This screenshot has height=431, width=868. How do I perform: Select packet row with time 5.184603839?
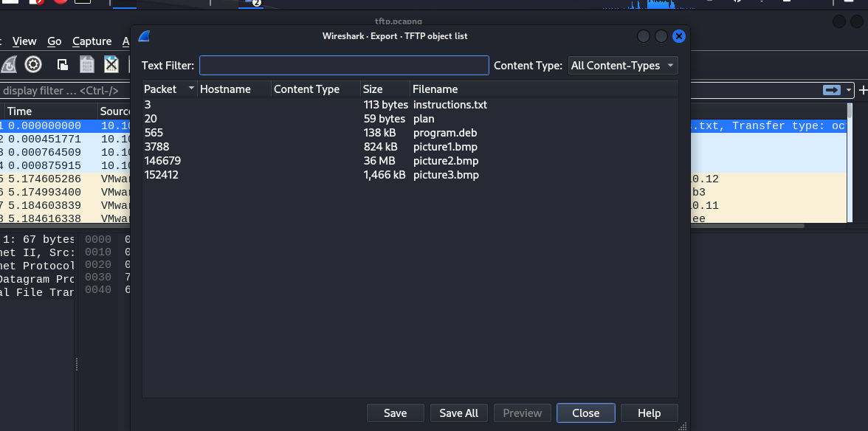point(65,206)
